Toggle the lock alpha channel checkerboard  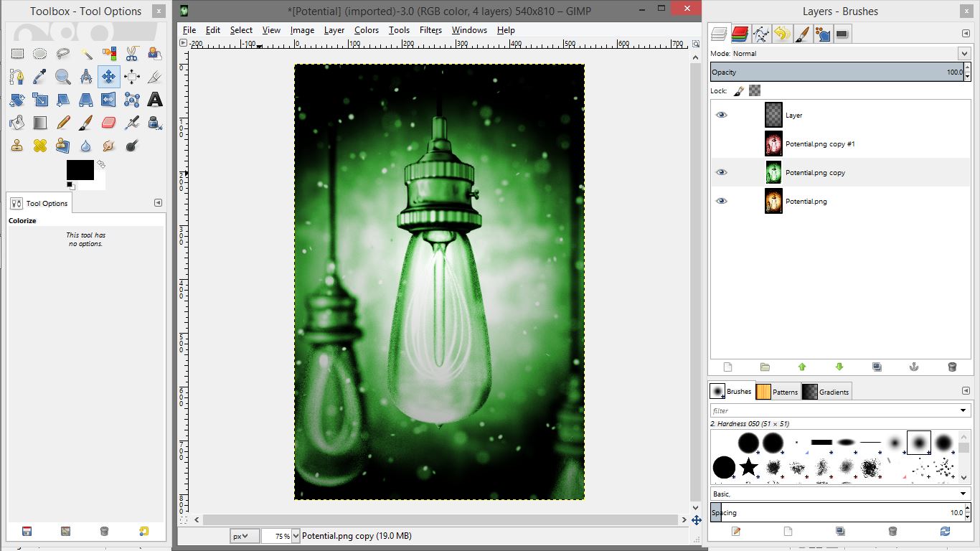tap(754, 91)
